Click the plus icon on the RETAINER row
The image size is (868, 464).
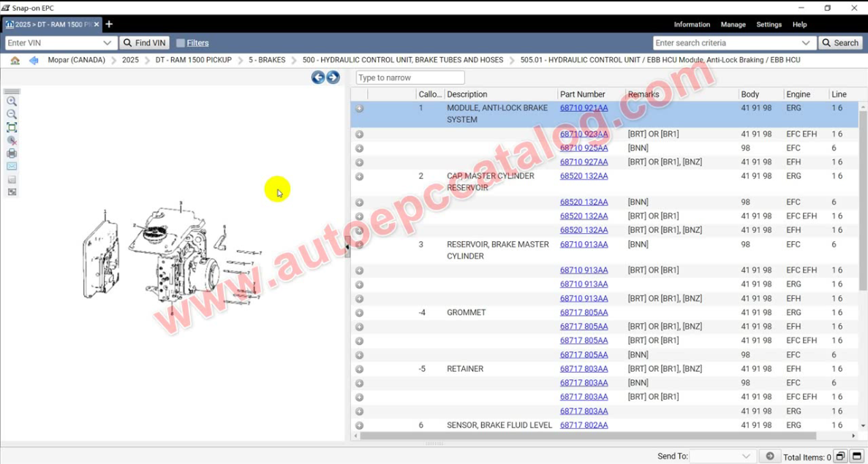[x=359, y=370]
